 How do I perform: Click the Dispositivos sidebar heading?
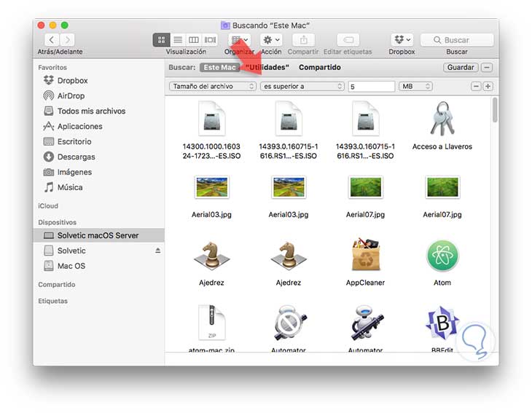coord(57,222)
